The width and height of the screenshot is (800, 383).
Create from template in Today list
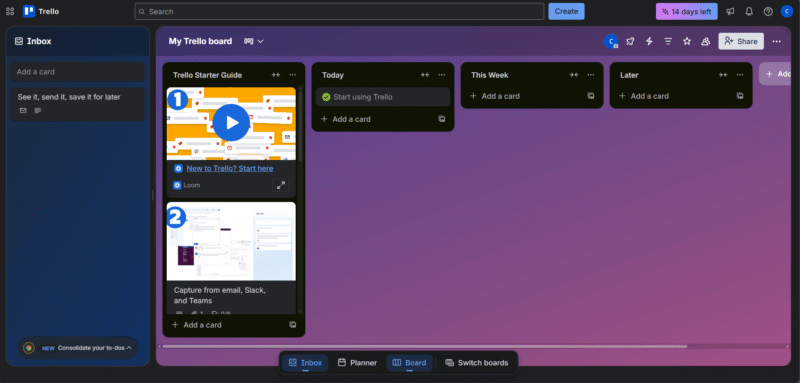click(x=442, y=119)
